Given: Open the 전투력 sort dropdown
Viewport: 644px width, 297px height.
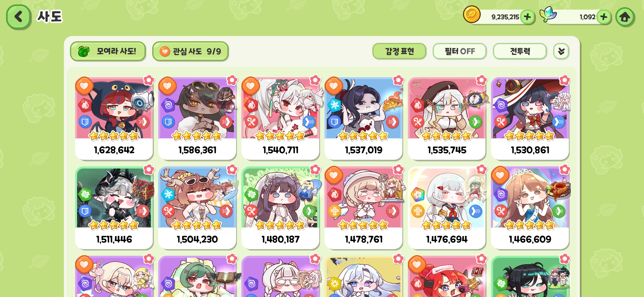Looking at the screenshot, I should click(x=520, y=51).
